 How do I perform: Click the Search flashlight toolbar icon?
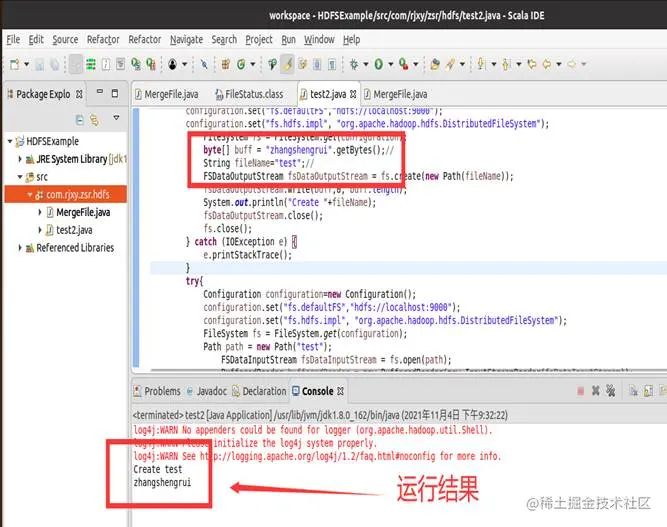450,64
